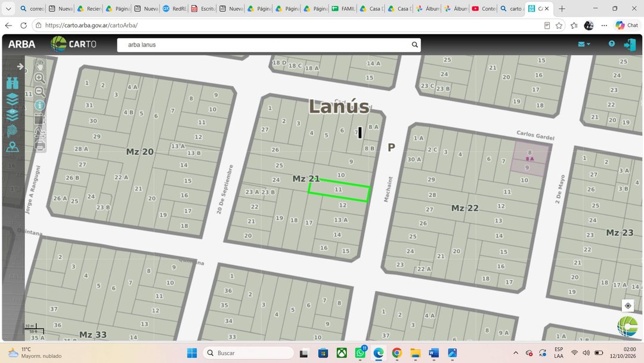The image size is (644, 363).
Task: Open the Copilot Chat button
Action: tap(627, 26)
